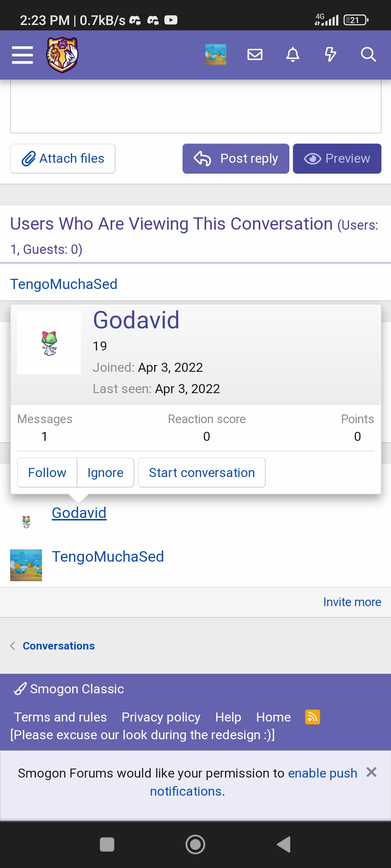Open user account avatar in header
This screenshot has width=391, height=868.
(216, 55)
